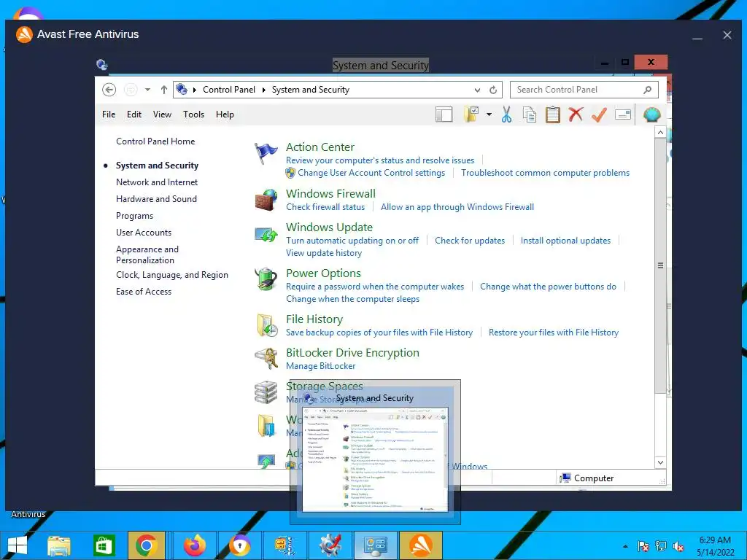Click the Avast logo in title bar
This screenshot has width=747, height=560.
tap(24, 34)
